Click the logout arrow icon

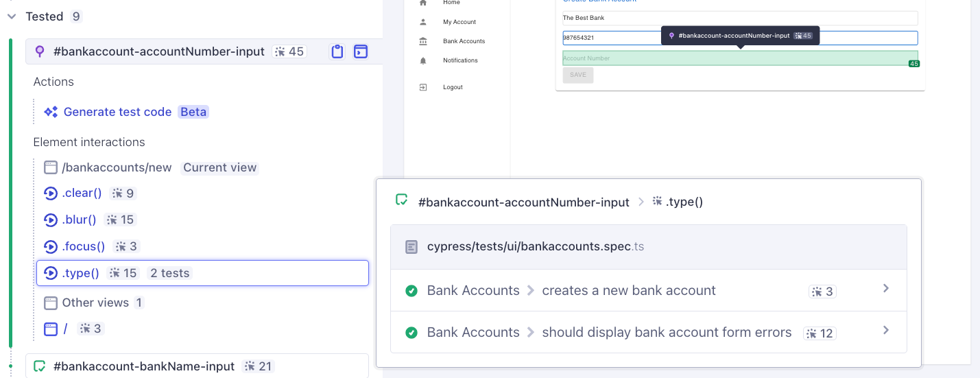coord(423,87)
